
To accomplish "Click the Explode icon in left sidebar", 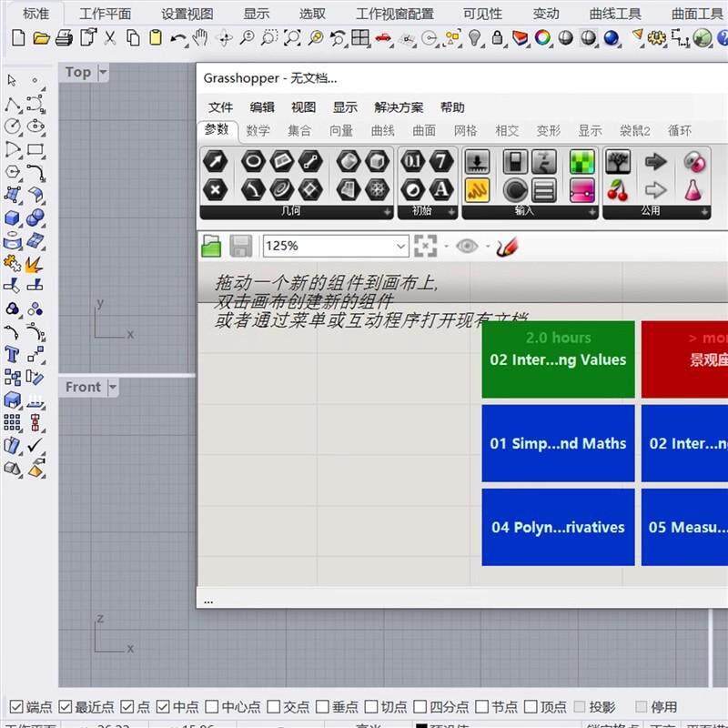I will tap(35, 264).
